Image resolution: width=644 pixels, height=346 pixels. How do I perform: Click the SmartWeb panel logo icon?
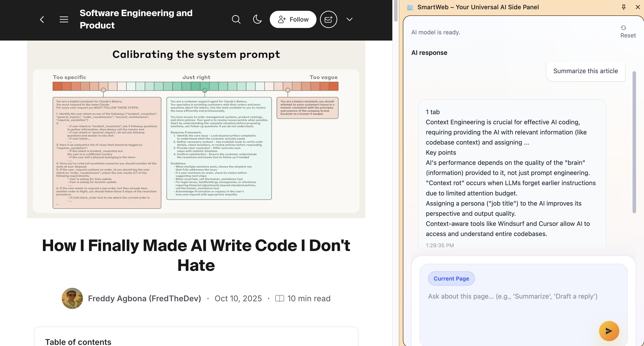click(410, 7)
